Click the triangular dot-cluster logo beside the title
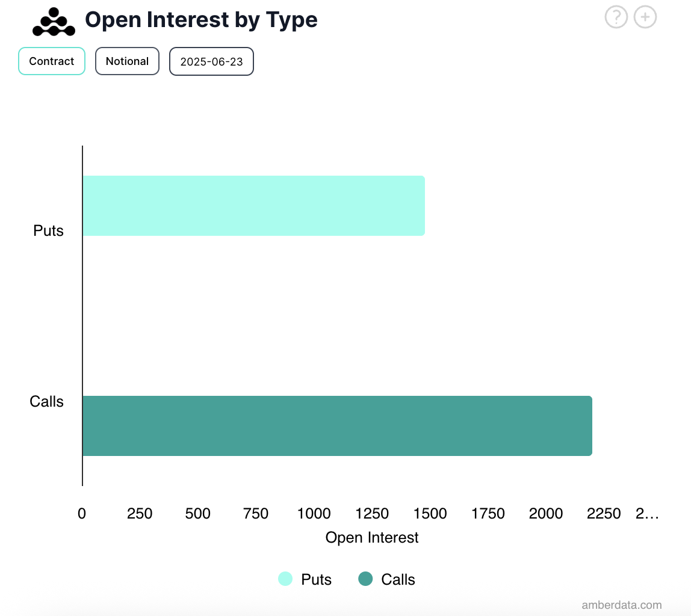Screen dimensions: 691x616 pos(53,22)
